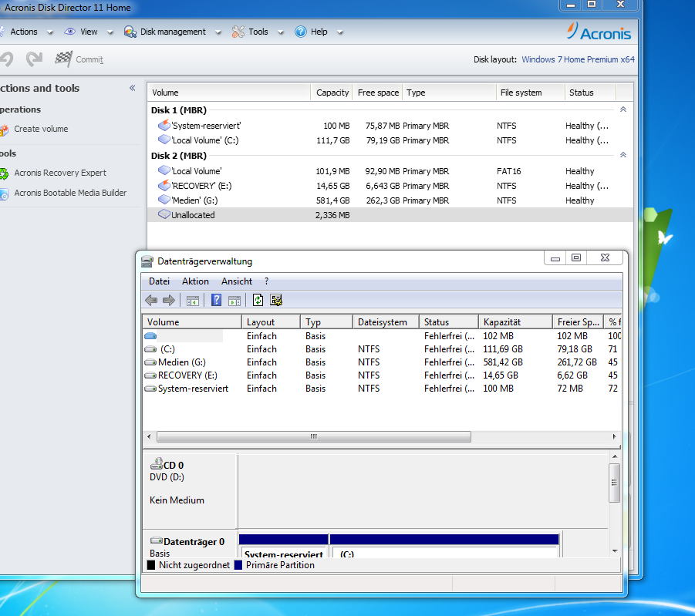This screenshot has width=695, height=616.
Task: Click the (C:) partition block in Datenträger 0
Action: (x=444, y=546)
